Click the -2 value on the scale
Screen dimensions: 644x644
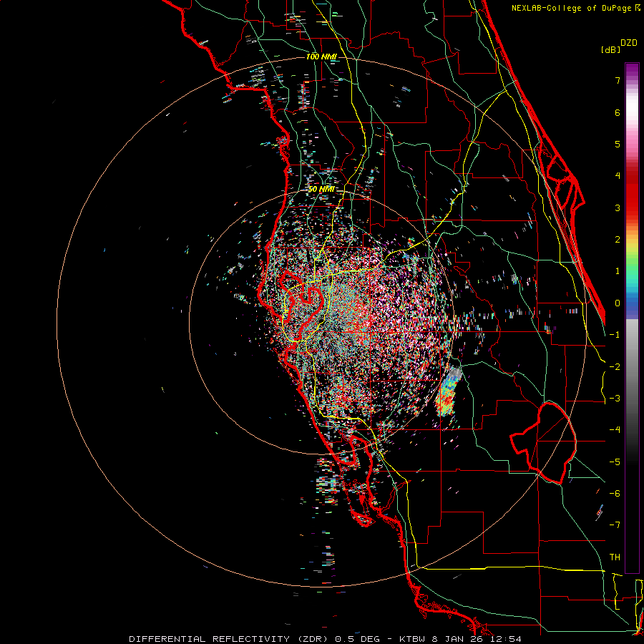[x=615, y=367]
